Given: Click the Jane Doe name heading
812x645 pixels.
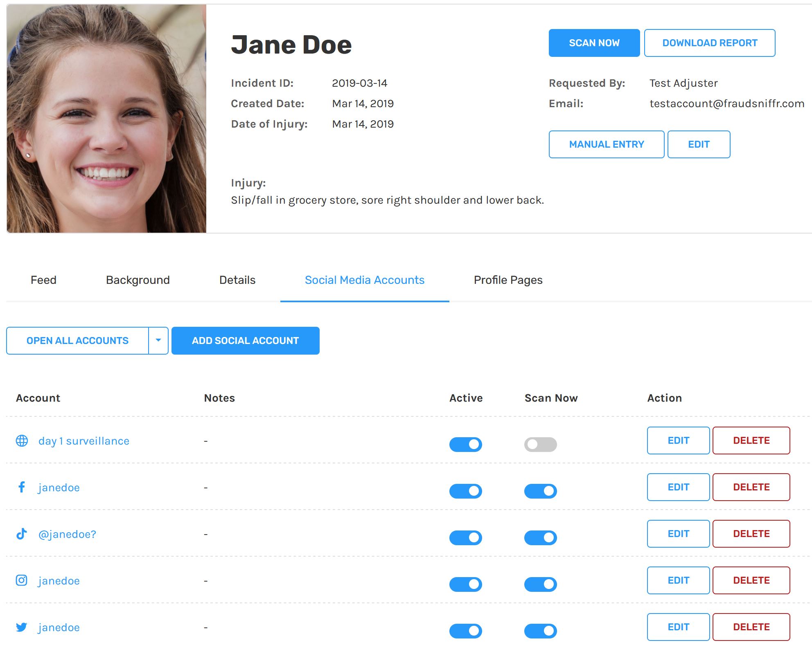Looking at the screenshot, I should point(291,45).
